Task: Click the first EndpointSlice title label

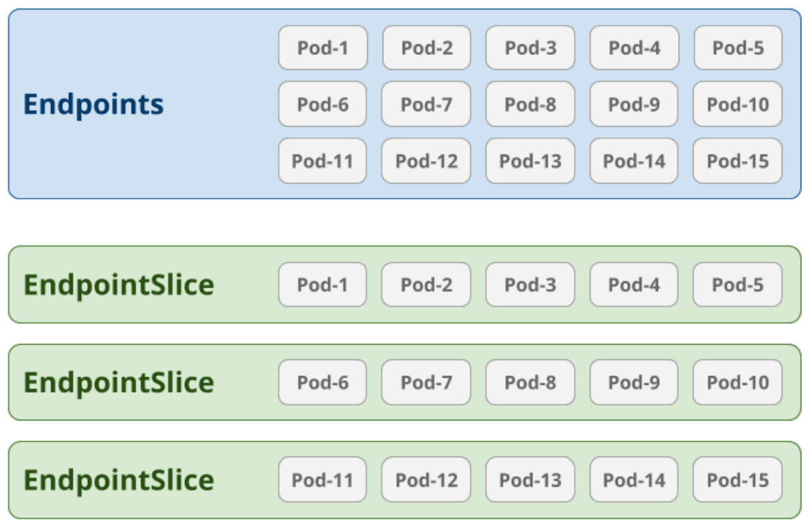Action: click(x=119, y=285)
